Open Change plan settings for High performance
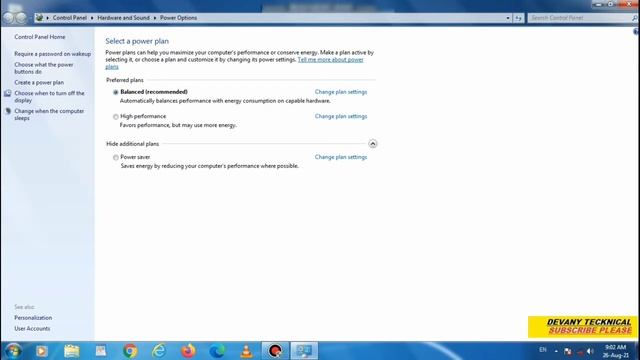This screenshot has height=360, width=640. tap(341, 116)
